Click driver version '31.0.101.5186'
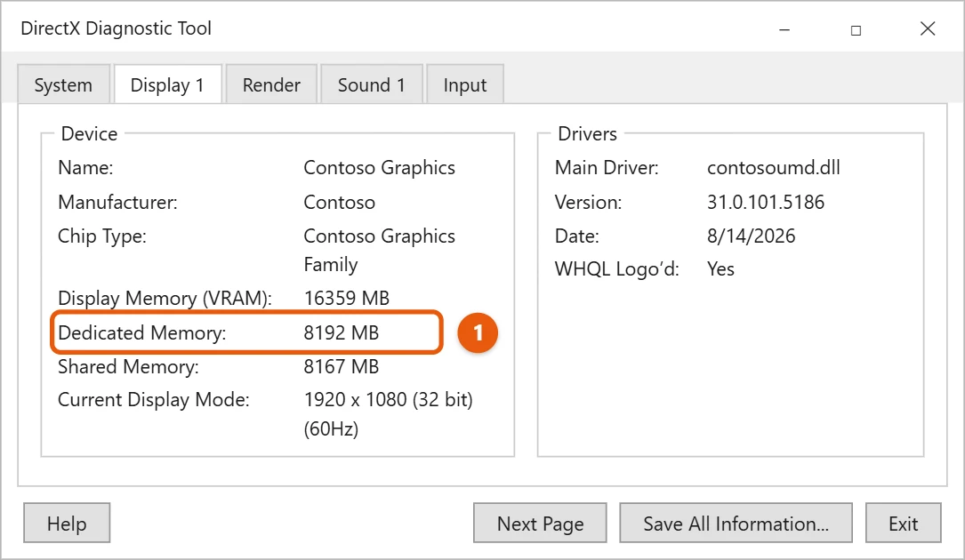 point(766,202)
